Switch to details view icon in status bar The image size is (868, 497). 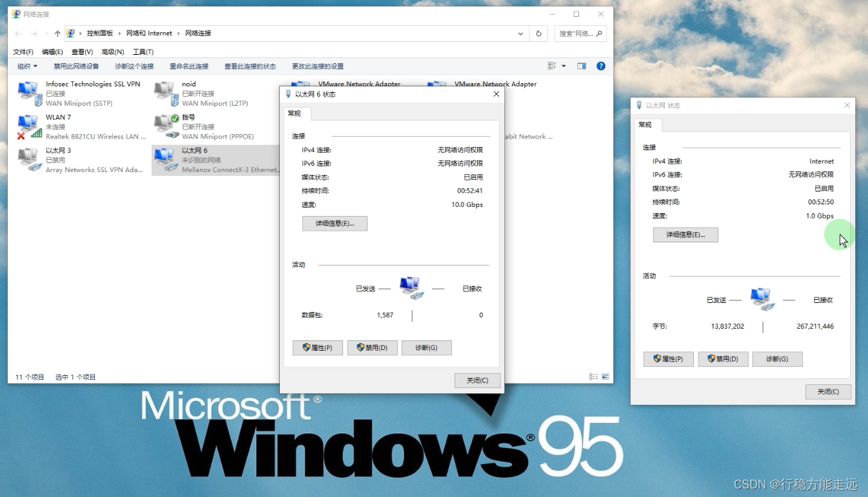click(593, 376)
